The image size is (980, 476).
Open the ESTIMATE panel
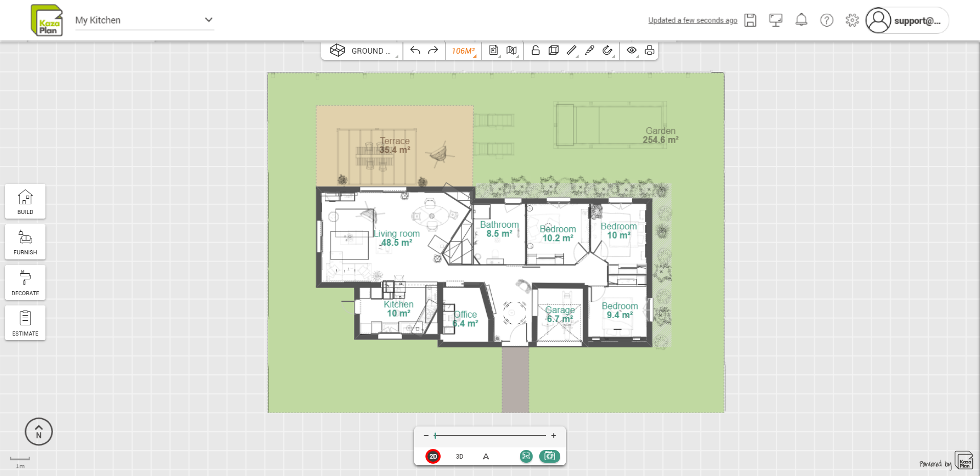pos(25,323)
